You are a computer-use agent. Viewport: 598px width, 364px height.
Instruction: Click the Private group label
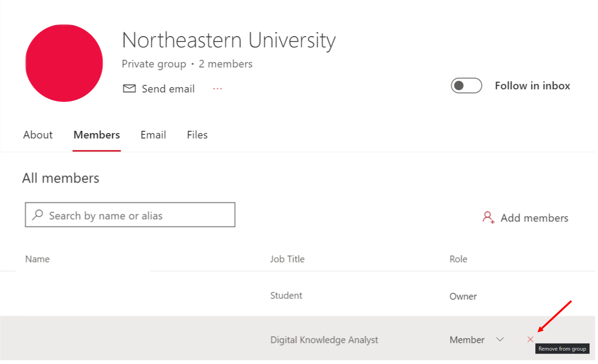point(154,64)
